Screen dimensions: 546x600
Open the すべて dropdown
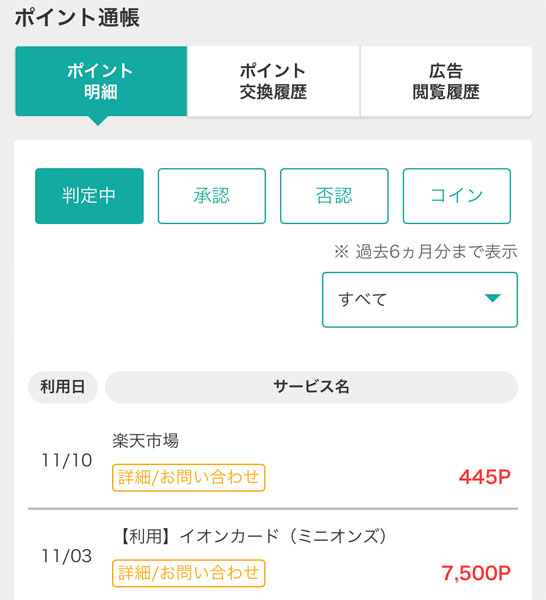(x=420, y=300)
